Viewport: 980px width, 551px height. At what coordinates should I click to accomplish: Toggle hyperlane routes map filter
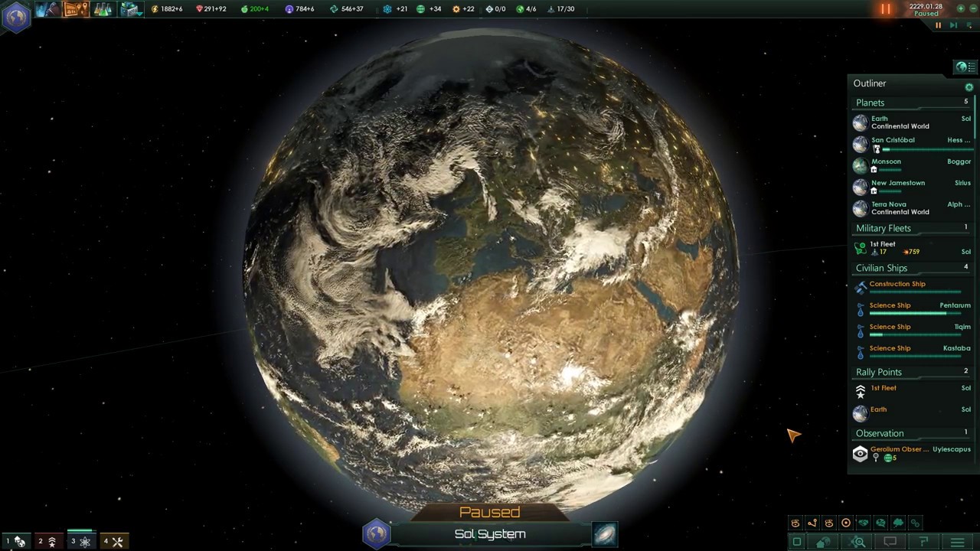812,523
